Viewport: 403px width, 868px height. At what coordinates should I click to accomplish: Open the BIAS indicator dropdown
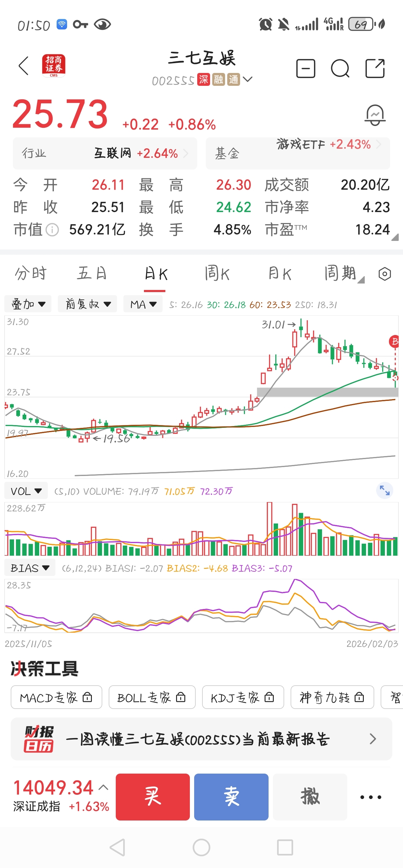point(30,568)
